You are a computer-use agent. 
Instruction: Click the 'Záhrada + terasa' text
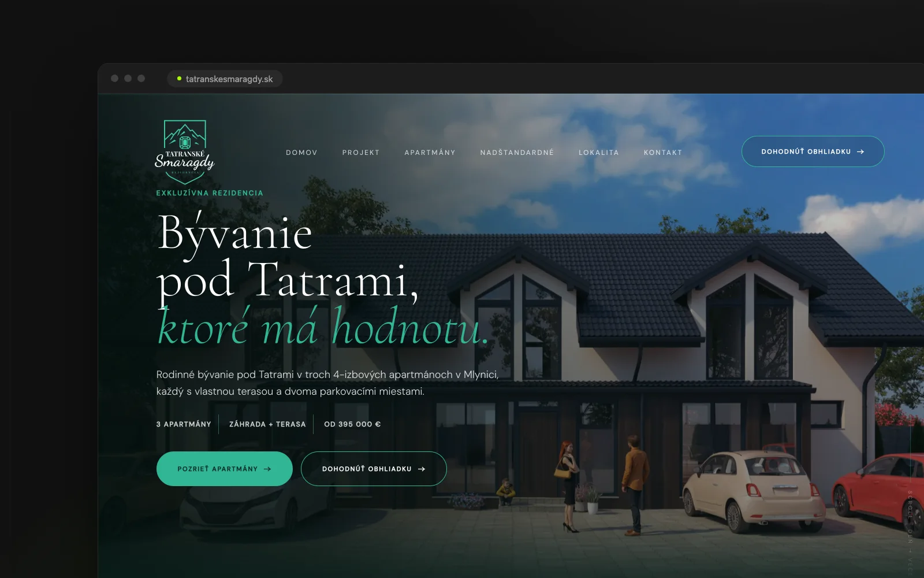267,424
